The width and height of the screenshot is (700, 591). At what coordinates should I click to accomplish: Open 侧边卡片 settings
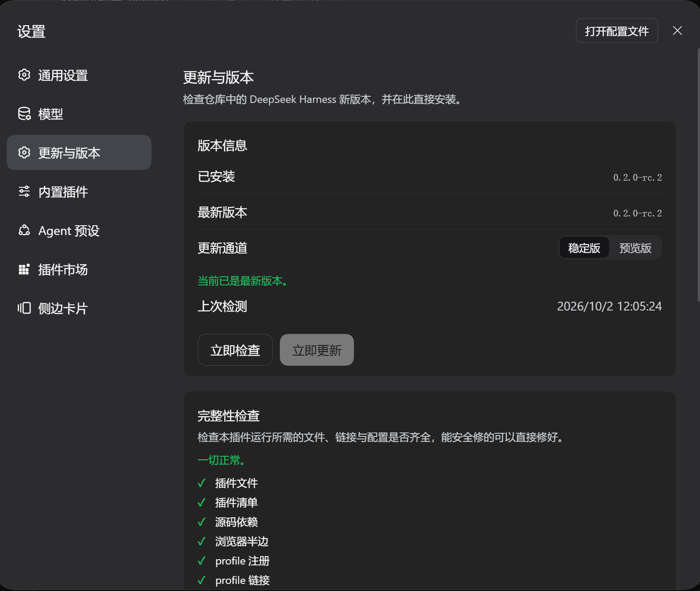click(x=79, y=308)
